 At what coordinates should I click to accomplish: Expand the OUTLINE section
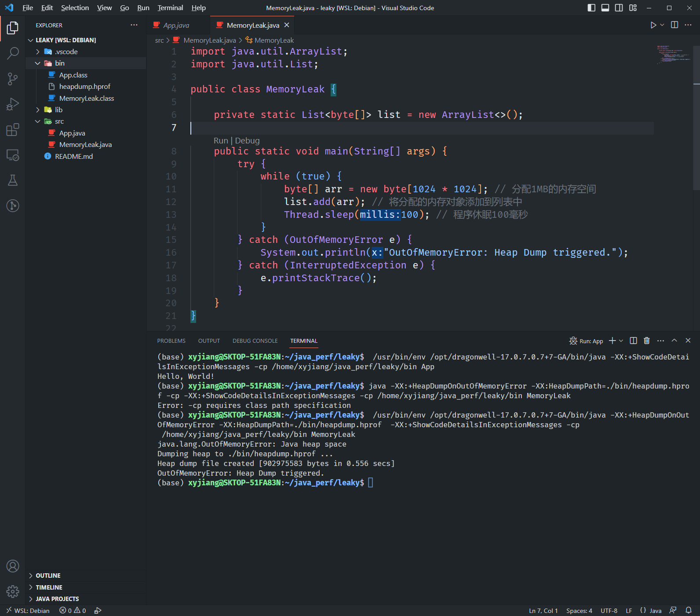86,576
